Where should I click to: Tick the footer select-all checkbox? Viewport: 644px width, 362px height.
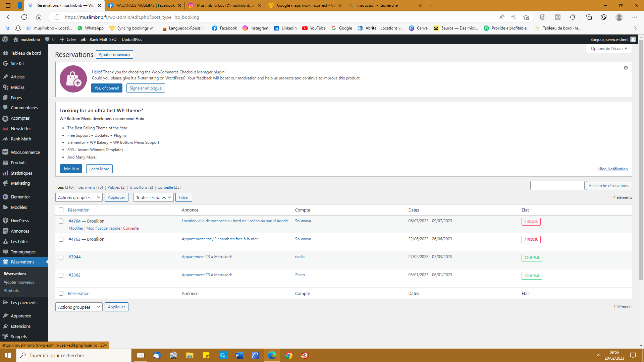(x=61, y=293)
